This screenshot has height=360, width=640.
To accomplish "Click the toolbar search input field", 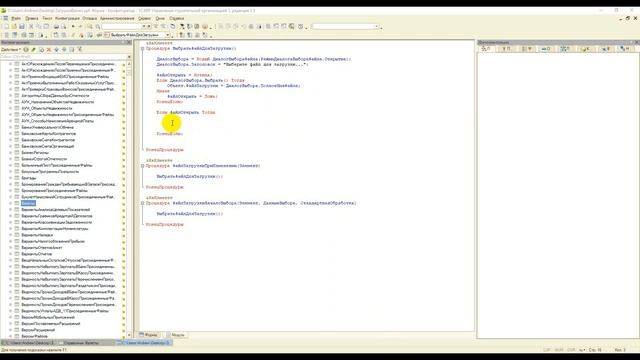I will click(x=122, y=27).
